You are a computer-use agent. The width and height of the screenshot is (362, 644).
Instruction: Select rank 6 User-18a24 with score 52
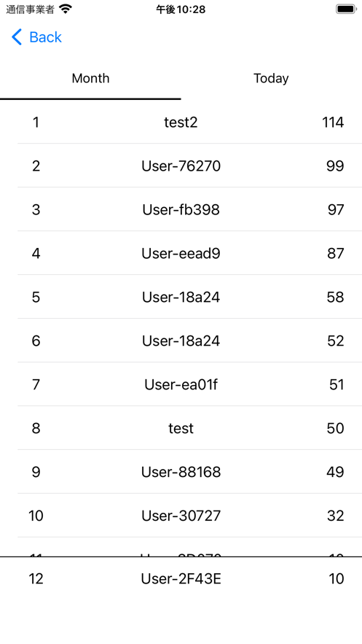point(181,341)
